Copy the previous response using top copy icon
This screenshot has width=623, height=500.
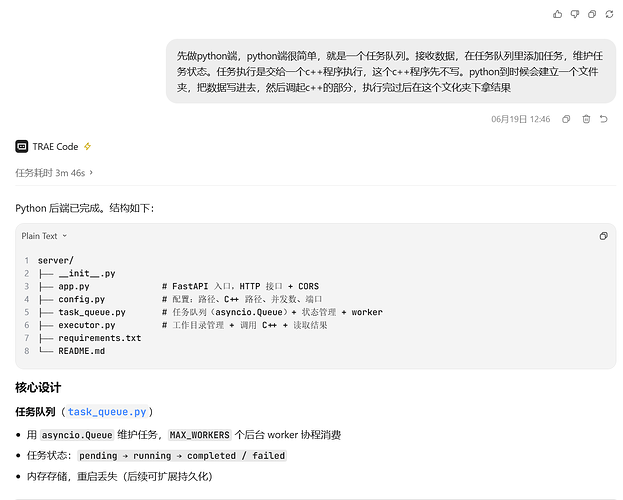click(592, 14)
